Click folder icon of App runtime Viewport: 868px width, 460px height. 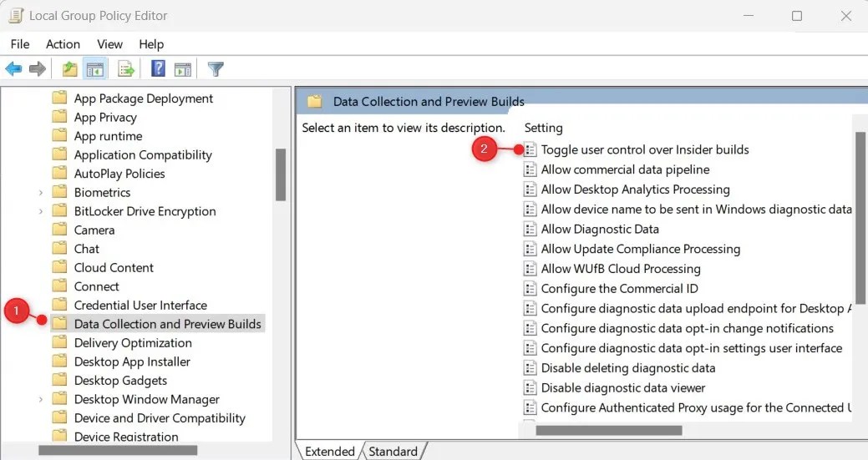(x=59, y=136)
